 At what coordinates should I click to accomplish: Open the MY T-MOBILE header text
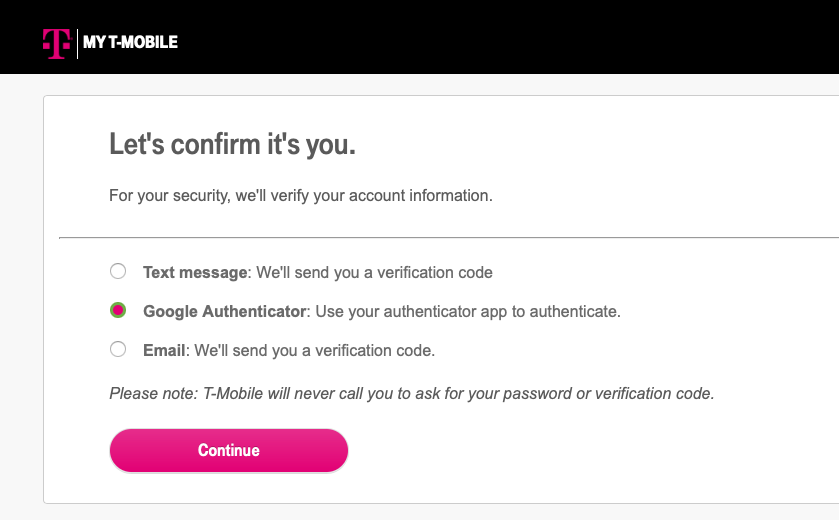[x=131, y=42]
